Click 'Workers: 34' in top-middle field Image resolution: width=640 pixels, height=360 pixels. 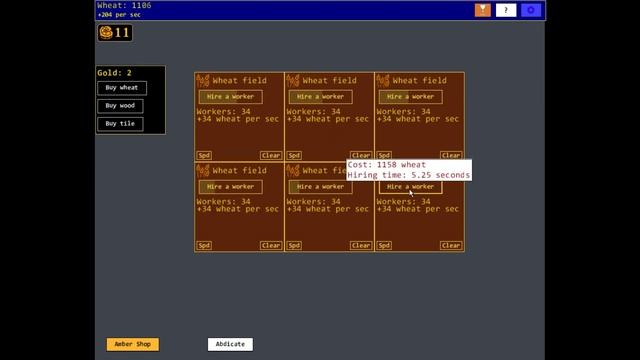click(x=313, y=111)
